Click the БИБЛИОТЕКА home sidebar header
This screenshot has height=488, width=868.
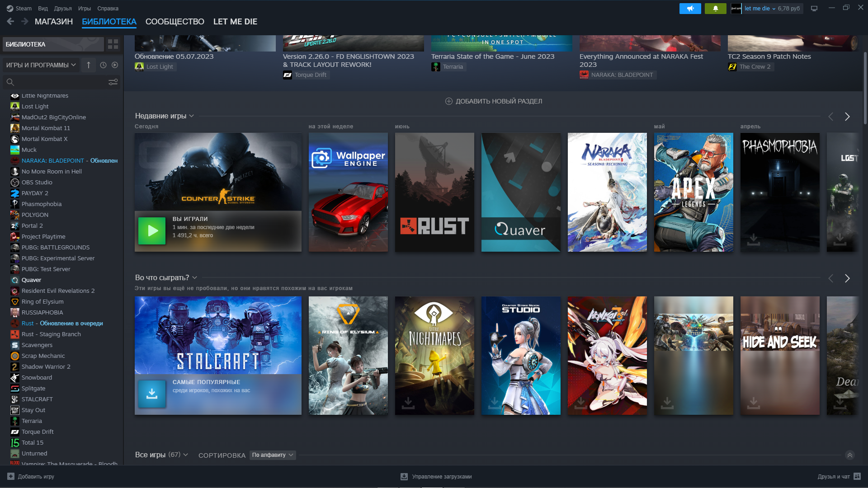click(x=53, y=44)
